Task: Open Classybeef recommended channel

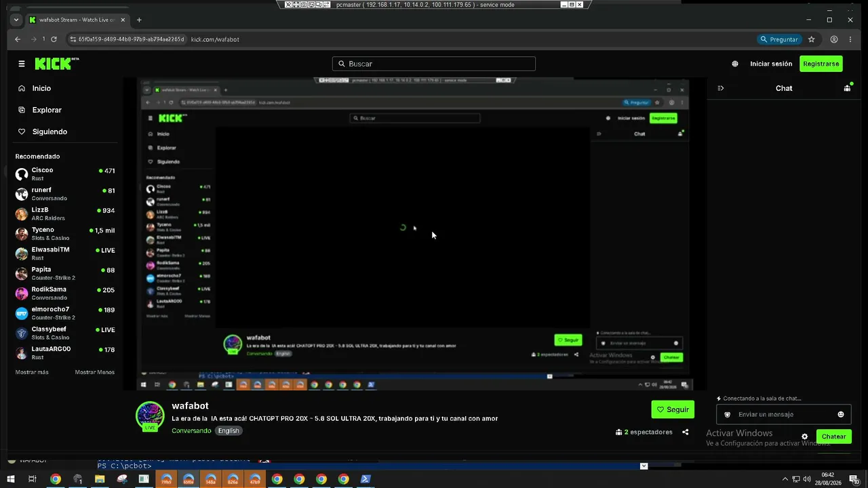Action: (x=65, y=333)
